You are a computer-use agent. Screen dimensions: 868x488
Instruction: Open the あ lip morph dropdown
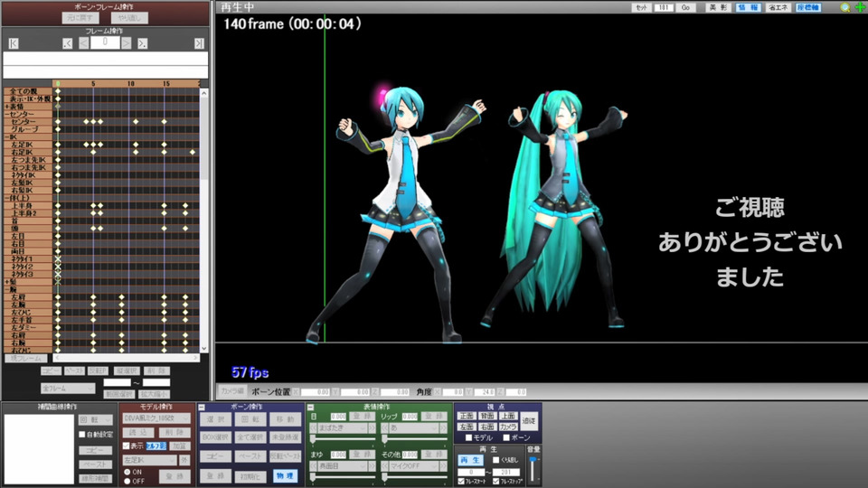tap(415, 428)
